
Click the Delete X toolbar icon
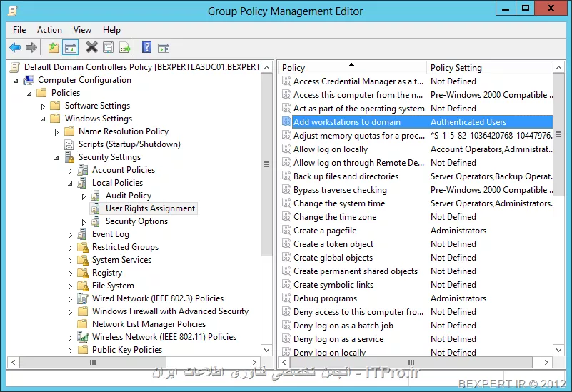click(91, 48)
